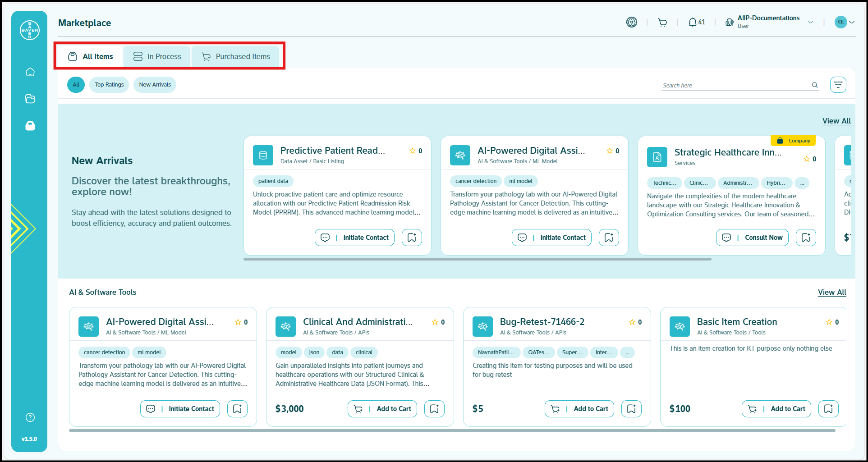Open the Purchased Items tab
Viewport: 868px width, 462px height.
(236, 56)
